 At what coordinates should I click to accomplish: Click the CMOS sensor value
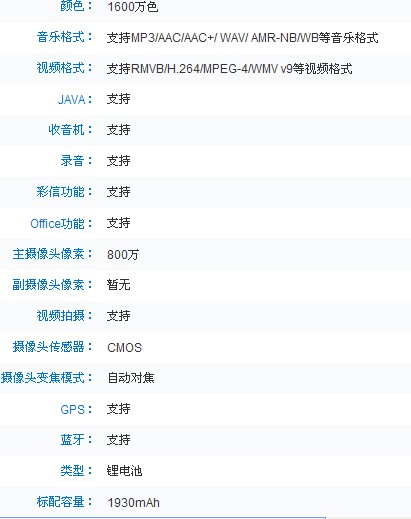(x=124, y=348)
